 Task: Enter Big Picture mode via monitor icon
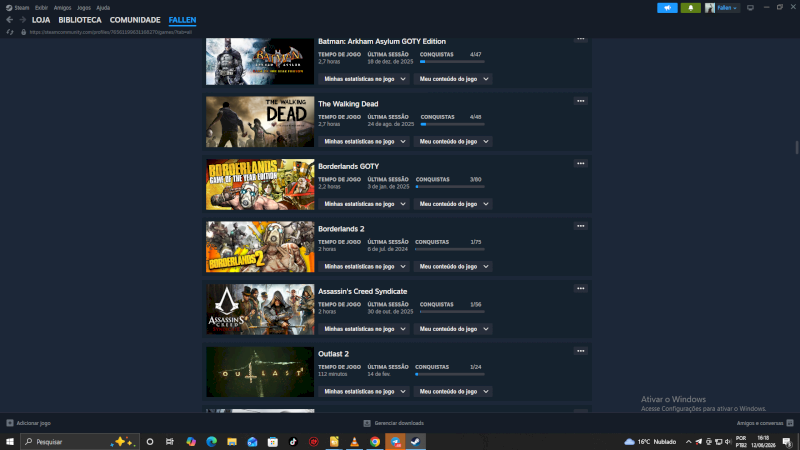point(750,8)
